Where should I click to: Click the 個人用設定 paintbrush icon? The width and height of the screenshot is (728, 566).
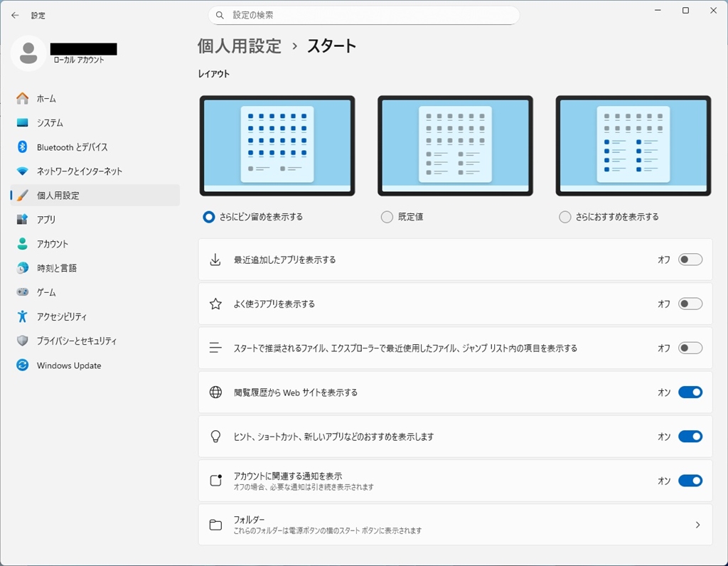tap(22, 196)
